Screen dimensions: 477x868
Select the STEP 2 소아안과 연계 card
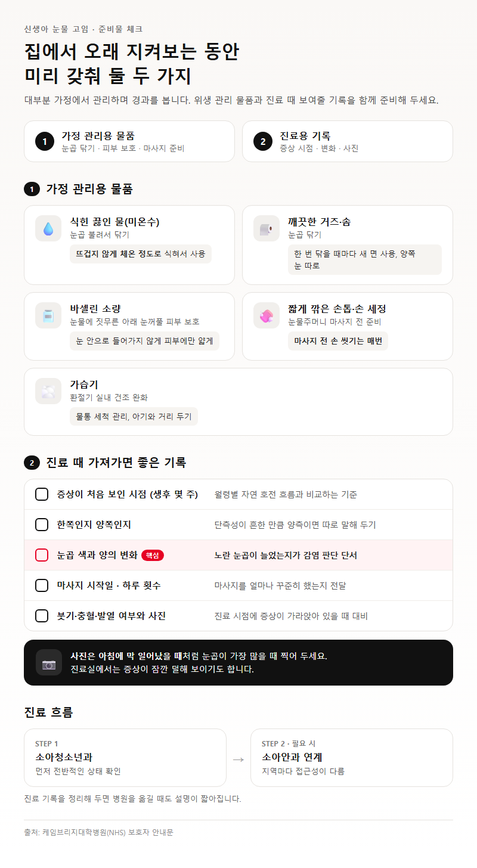click(352, 758)
